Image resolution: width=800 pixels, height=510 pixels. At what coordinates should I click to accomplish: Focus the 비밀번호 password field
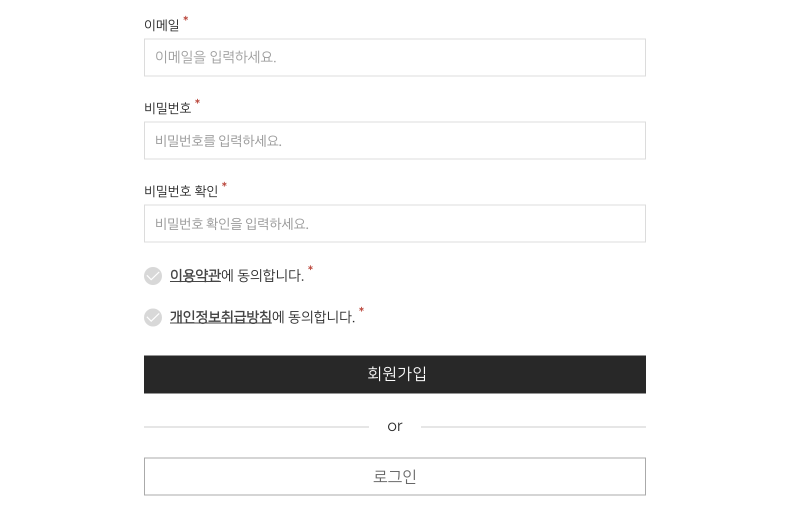coord(394,141)
